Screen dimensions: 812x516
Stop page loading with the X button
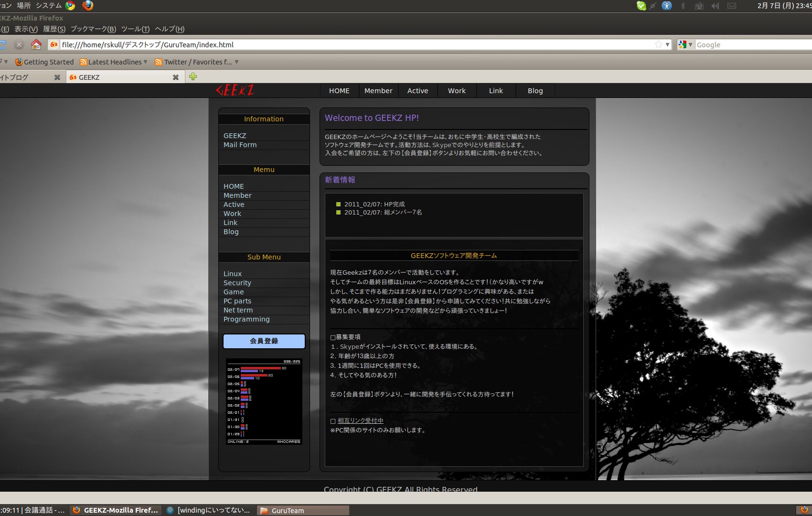click(19, 44)
